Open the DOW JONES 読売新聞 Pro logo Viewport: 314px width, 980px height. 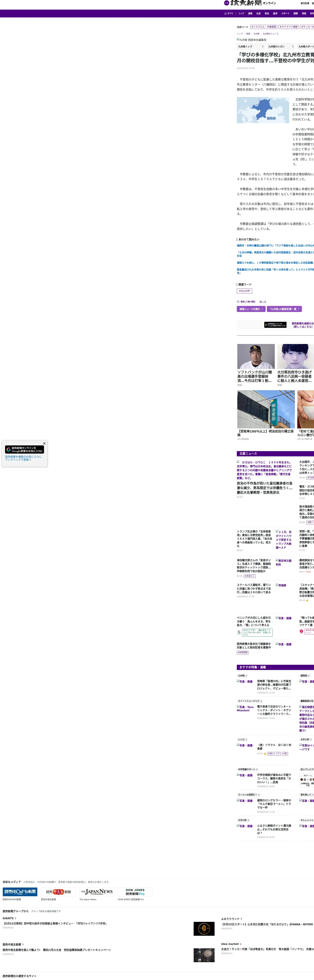pos(135,892)
